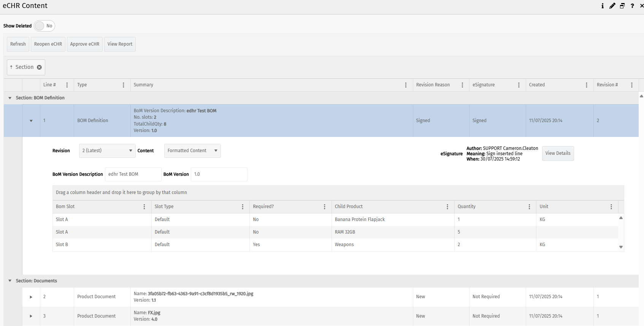Click the info icon in title bar

click(603, 6)
